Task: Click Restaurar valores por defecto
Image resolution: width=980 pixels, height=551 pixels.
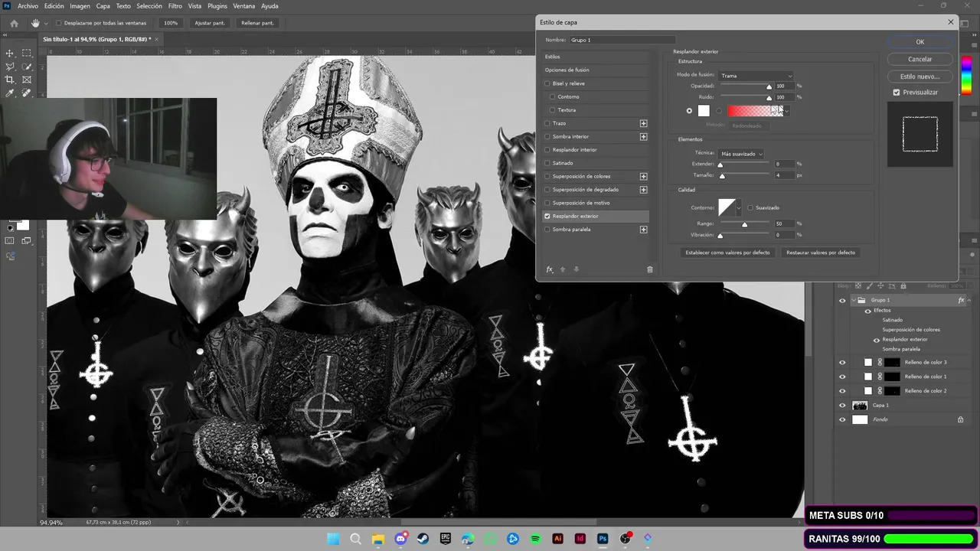Action: click(x=821, y=252)
